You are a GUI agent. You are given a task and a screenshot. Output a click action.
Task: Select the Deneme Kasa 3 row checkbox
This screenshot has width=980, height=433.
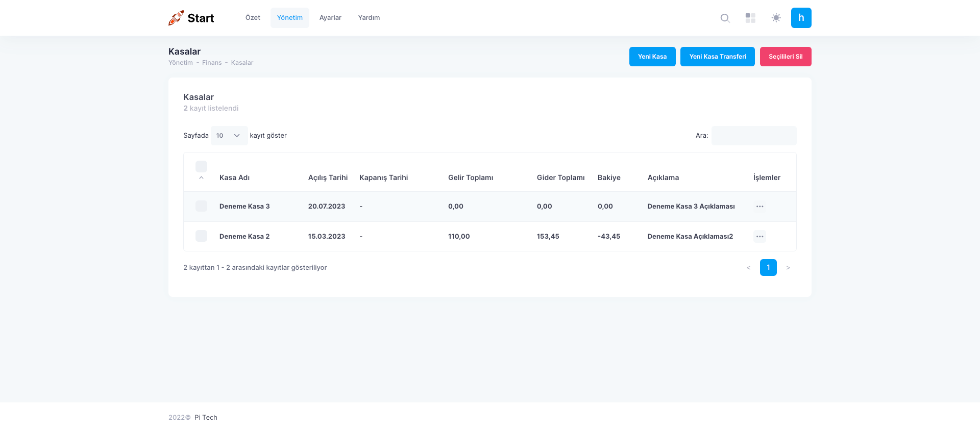point(201,206)
